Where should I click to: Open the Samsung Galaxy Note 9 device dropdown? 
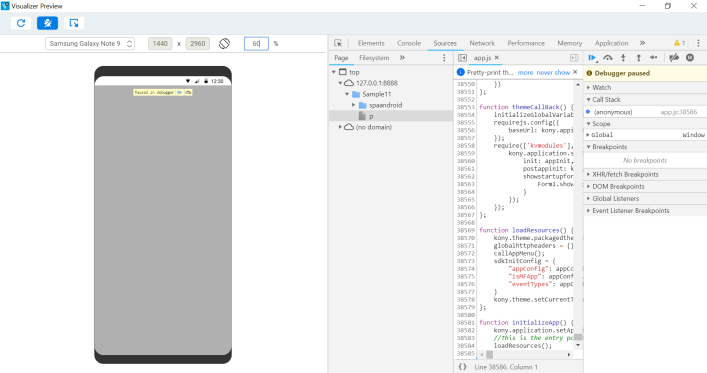[x=90, y=44]
